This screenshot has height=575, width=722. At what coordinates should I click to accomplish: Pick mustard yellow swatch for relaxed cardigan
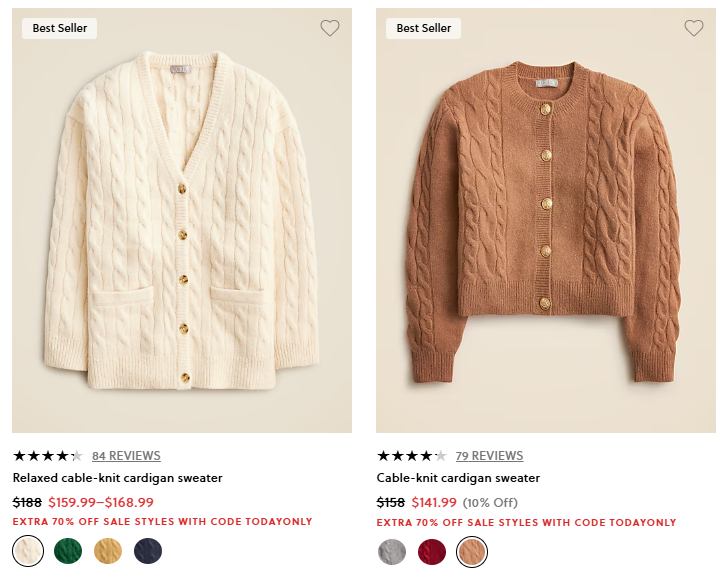pos(108,551)
